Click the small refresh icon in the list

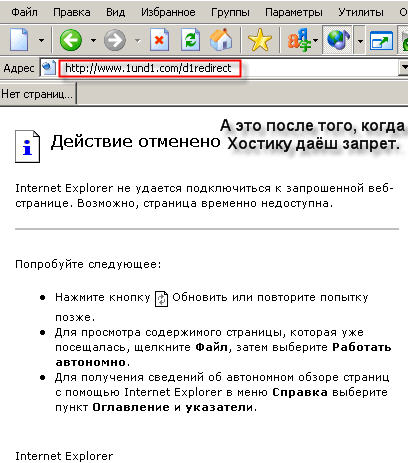(161, 298)
